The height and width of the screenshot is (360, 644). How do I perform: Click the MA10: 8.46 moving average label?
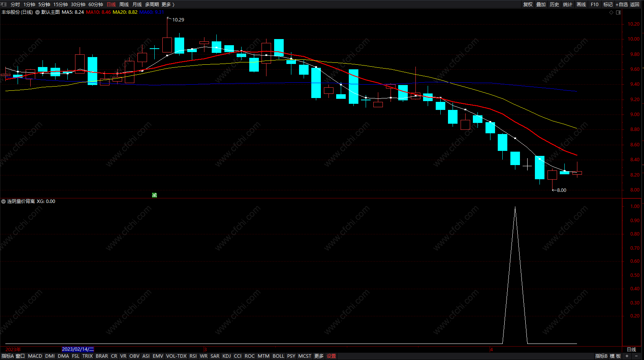click(98, 12)
